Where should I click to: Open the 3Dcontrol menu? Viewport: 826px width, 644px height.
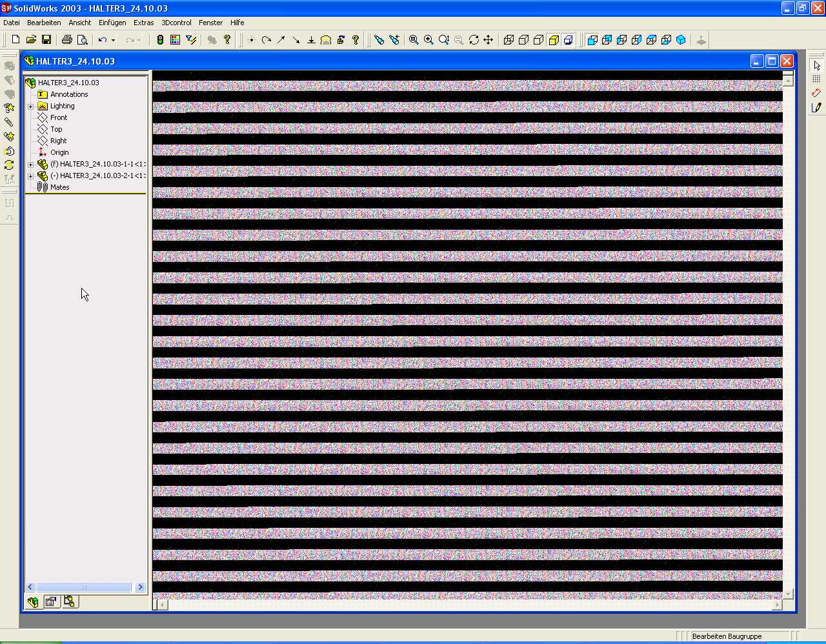(x=177, y=23)
